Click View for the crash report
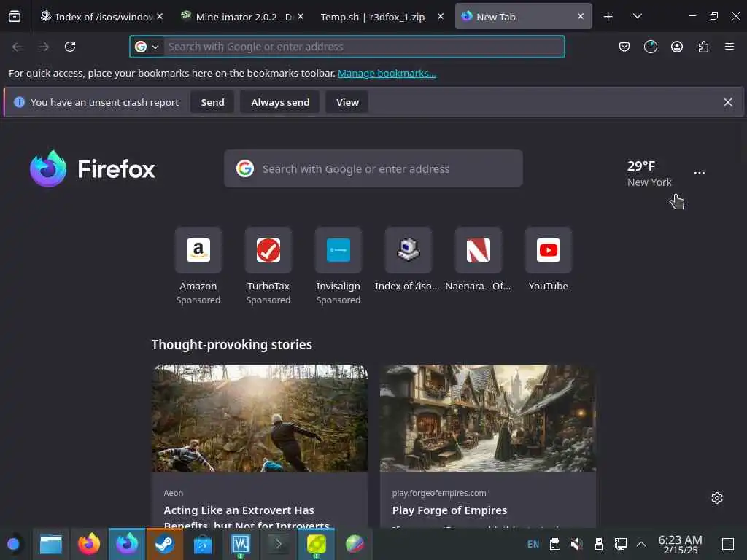 347,102
